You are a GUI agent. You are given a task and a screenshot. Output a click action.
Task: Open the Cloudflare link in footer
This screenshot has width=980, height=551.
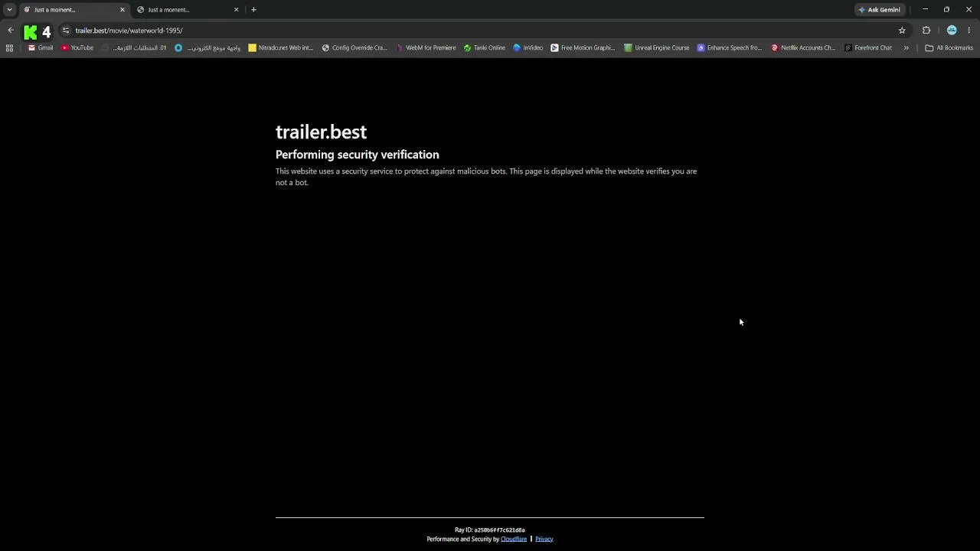point(514,539)
